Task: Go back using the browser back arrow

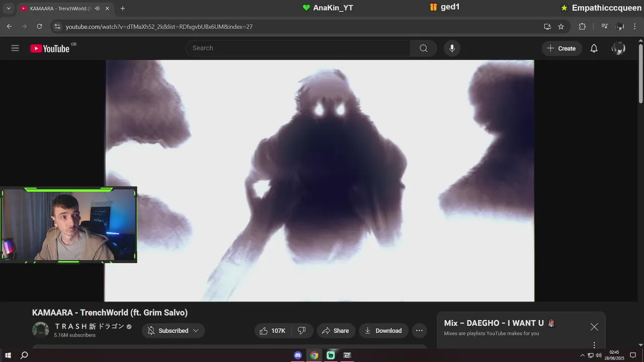Action: coord(9,26)
